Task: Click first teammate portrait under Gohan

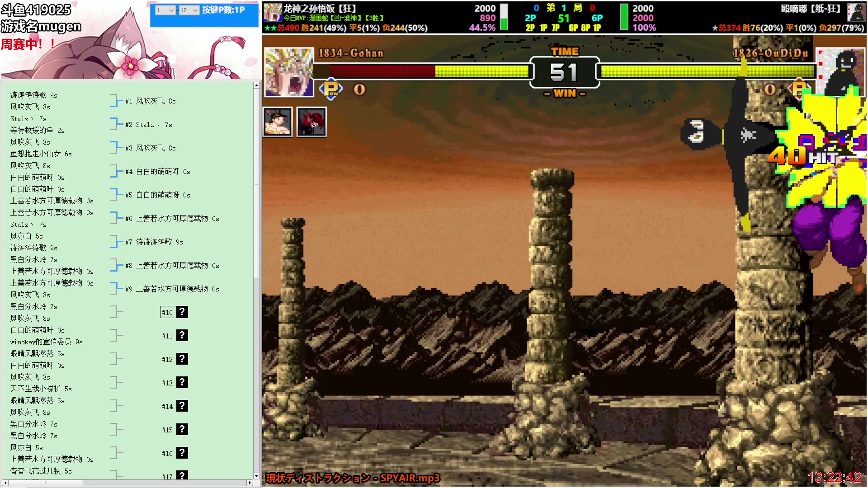Action: click(278, 122)
